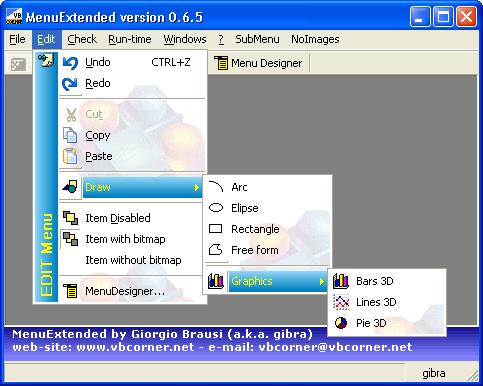Close the open Edit menu
483x386 pixels.
pos(47,39)
